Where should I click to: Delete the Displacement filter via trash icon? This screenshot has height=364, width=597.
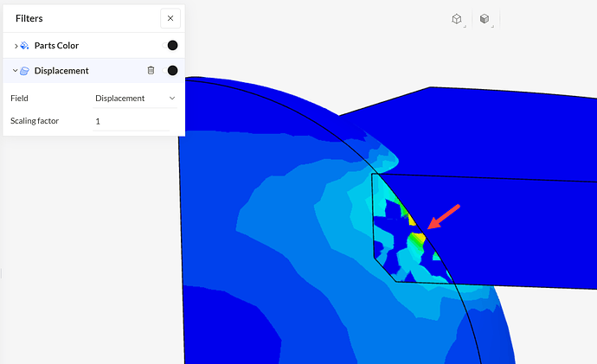[151, 70]
